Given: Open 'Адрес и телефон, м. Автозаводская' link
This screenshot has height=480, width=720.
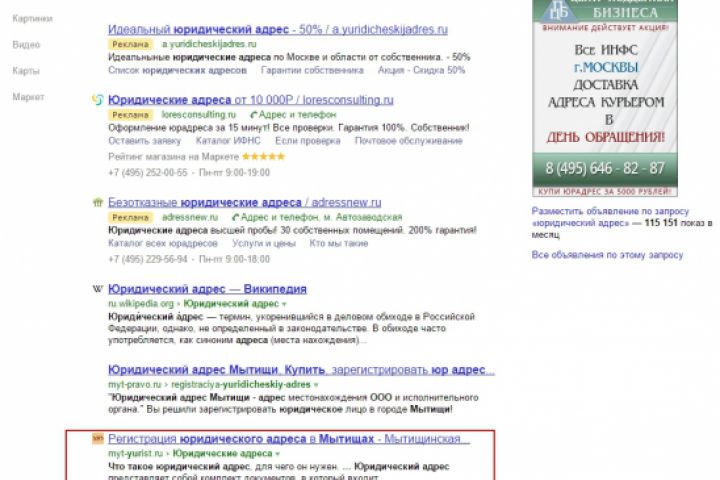Looking at the screenshot, I should click(x=321, y=217).
